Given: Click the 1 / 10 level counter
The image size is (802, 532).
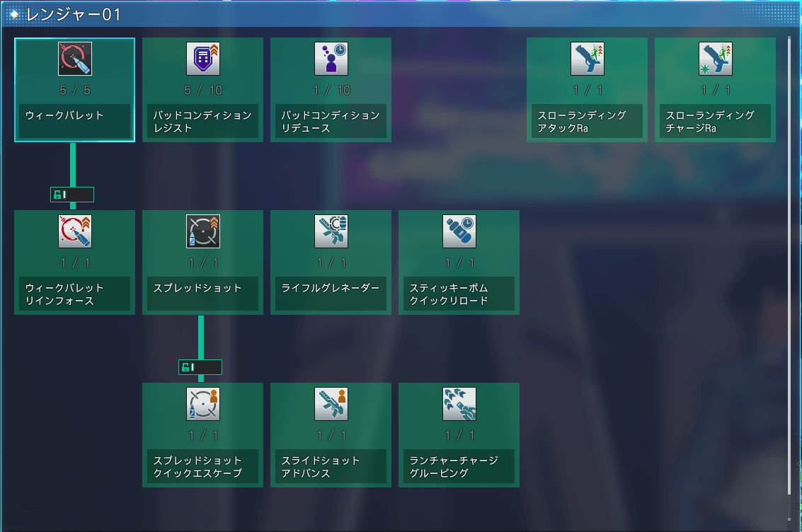Looking at the screenshot, I should pyautogui.click(x=331, y=91).
